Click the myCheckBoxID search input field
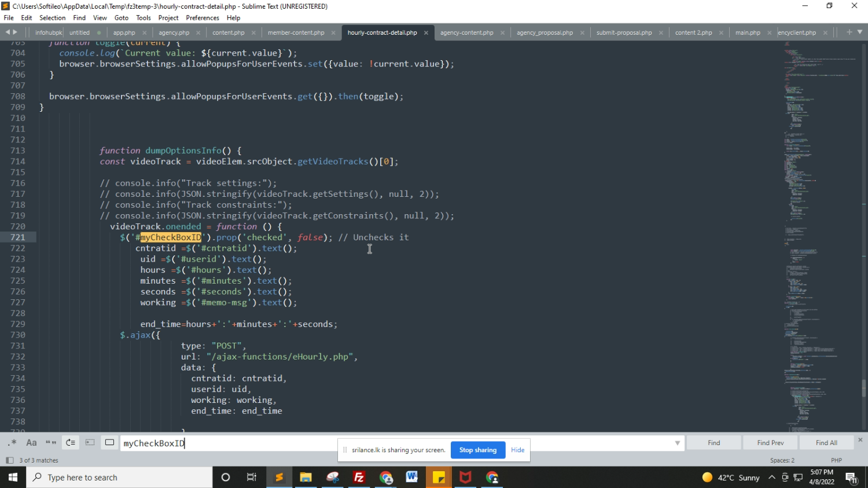 pyautogui.click(x=393, y=443)
